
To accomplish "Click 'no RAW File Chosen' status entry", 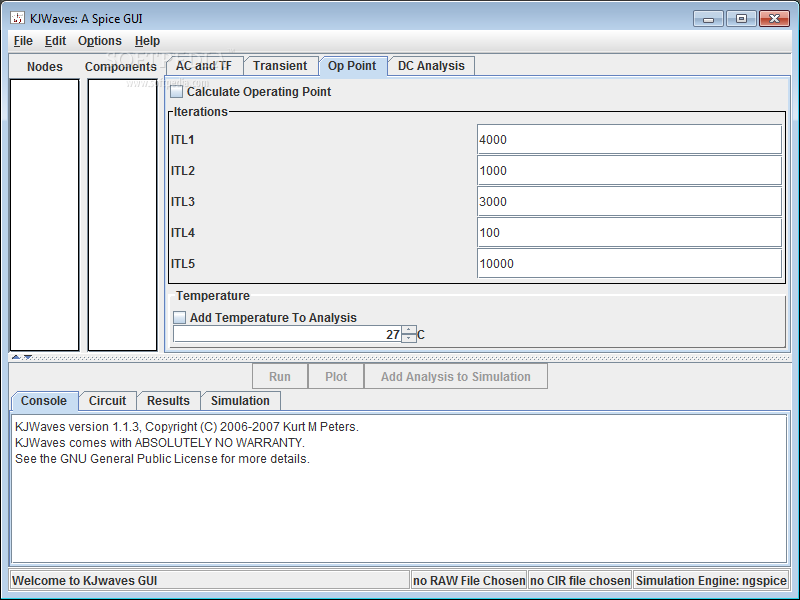I will point(469,581).
